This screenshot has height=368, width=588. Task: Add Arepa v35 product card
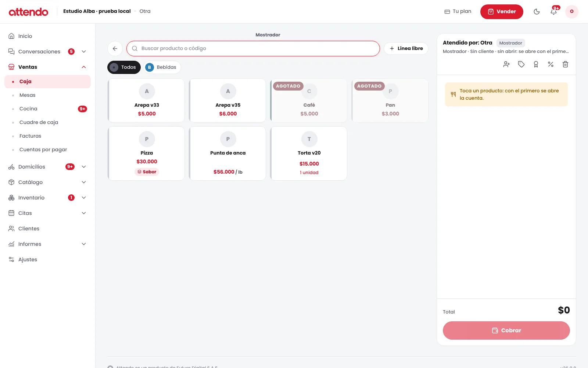[227, 100]
